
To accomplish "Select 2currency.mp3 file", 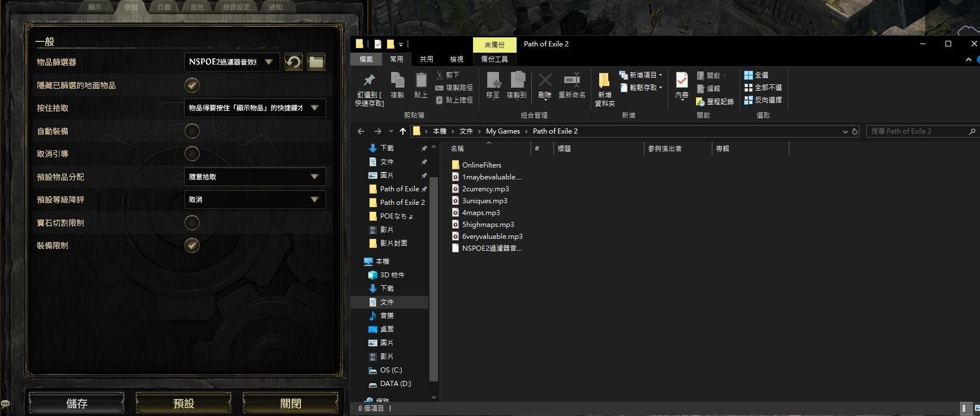I will (x=485, y=188).
